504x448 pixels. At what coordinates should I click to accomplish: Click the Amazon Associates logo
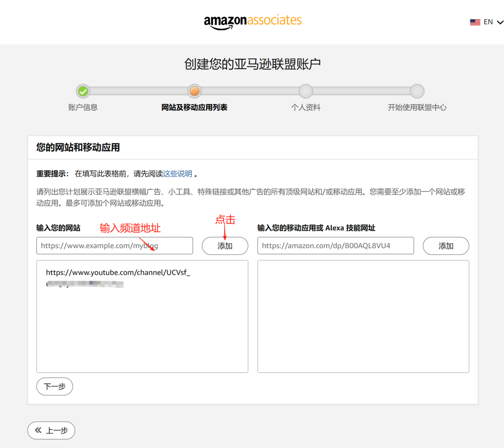click(252, 22)
